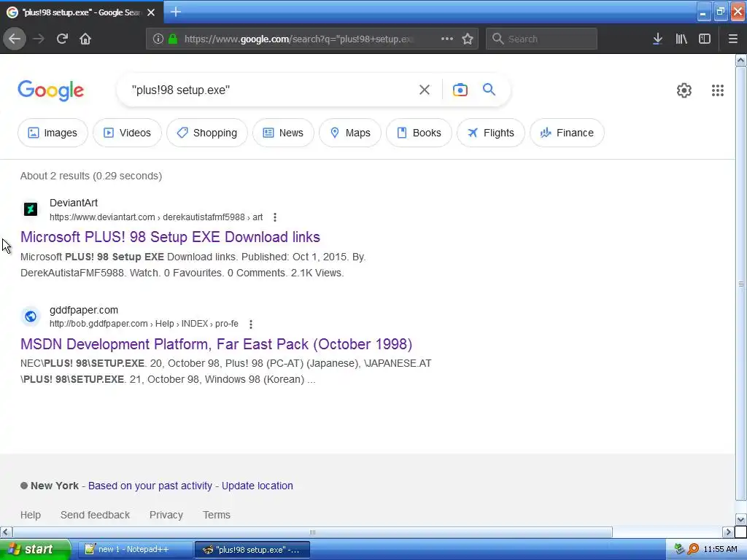This screenshot has width=747, height=560.
Task: Reload the current page
Action: [x=62, y=39]
